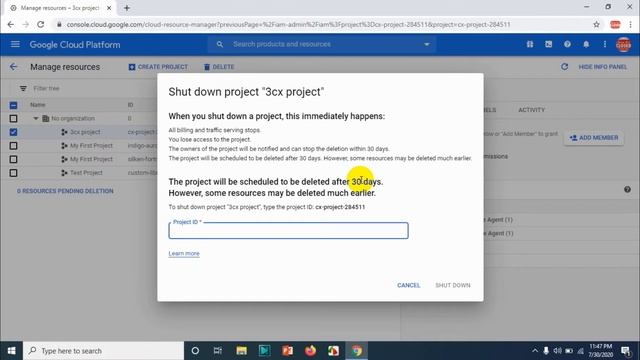
Task: Click the search magnifier icon
Action: click(220, 44)
